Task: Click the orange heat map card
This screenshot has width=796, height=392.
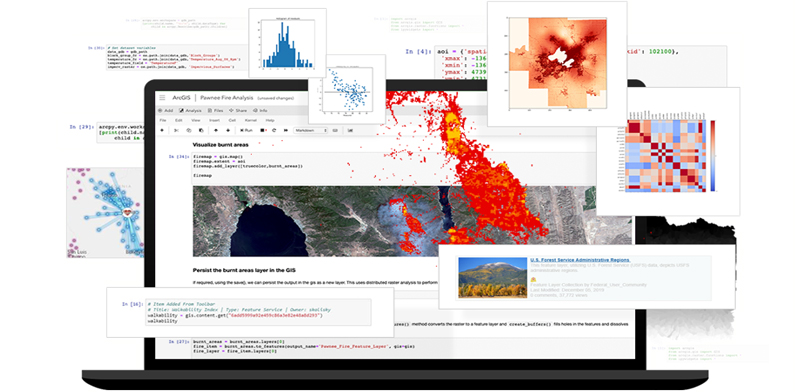Action: [x=557, y=63]
